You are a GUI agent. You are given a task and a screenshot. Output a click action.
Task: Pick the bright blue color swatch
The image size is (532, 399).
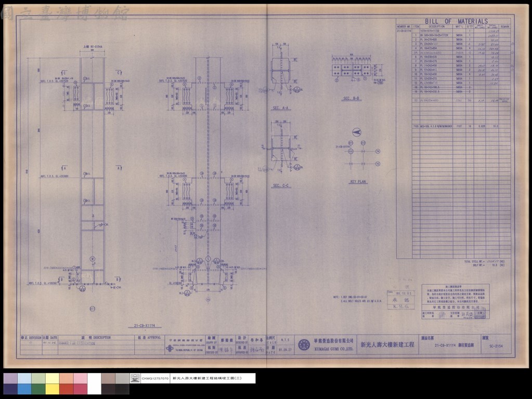coord(24,389)
